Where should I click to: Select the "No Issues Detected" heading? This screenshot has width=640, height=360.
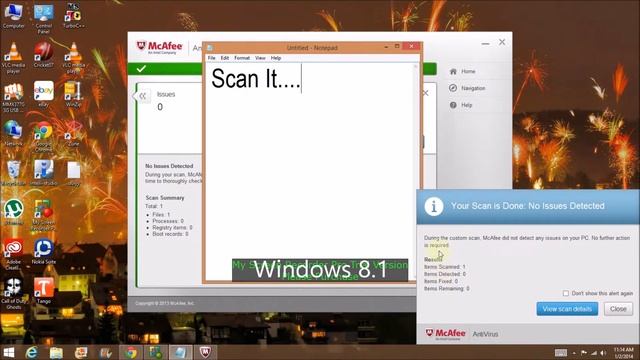[169, 166]
